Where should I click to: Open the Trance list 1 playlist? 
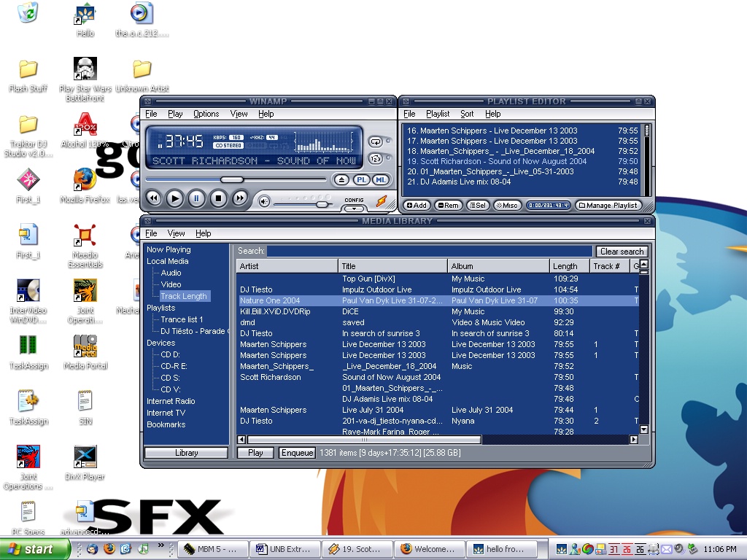(182, 319)
